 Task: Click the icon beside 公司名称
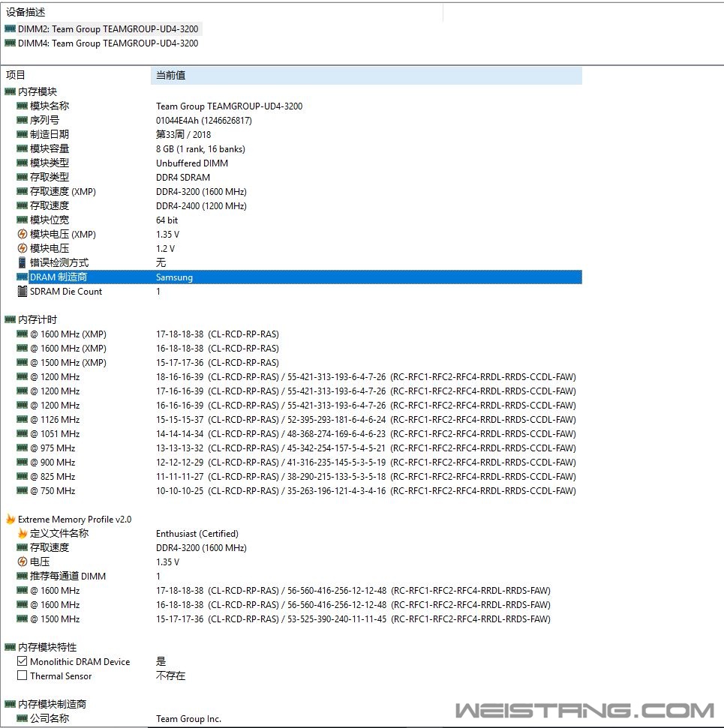pos(22,718)
